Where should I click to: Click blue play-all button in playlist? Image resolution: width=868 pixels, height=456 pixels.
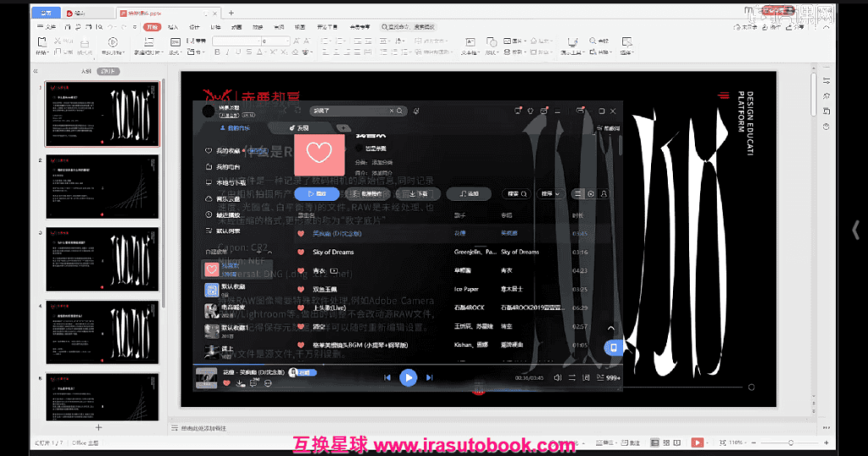317,194
